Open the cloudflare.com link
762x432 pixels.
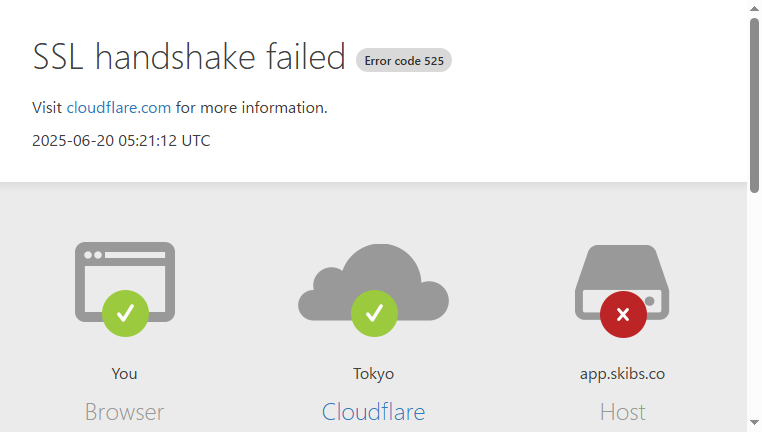pos(119,107)
